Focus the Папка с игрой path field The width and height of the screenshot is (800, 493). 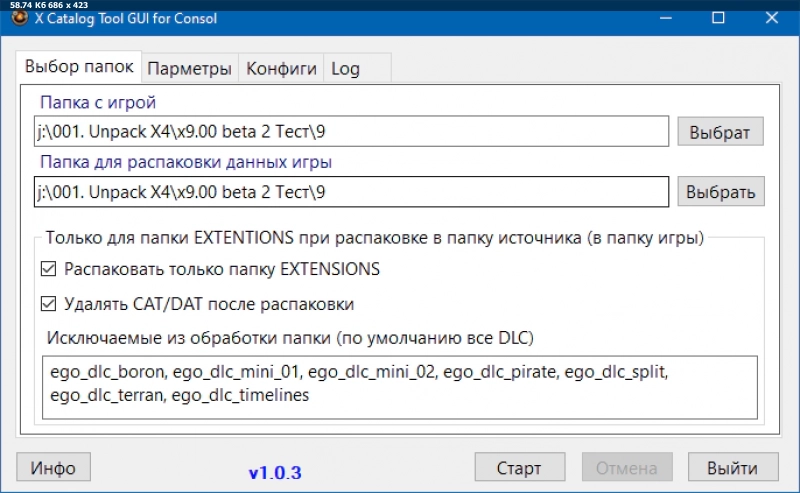coord(350,131)
